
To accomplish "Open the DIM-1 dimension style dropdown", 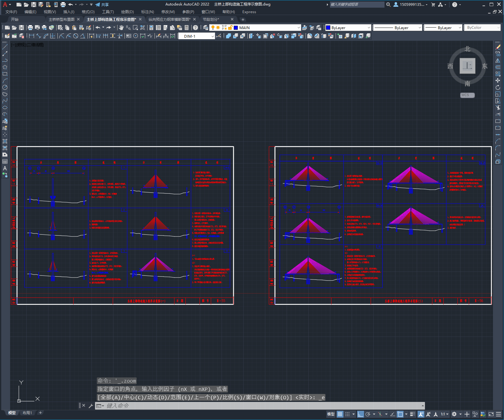I will point(212,36).
